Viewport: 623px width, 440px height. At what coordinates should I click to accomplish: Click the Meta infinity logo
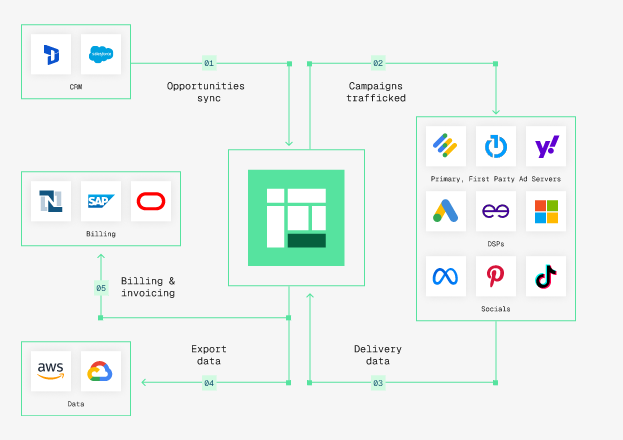446,276
